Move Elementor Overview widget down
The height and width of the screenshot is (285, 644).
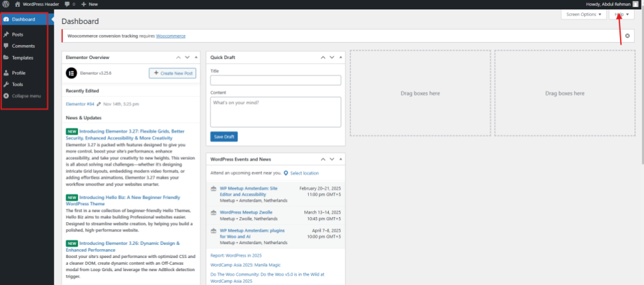click(187, 57)
